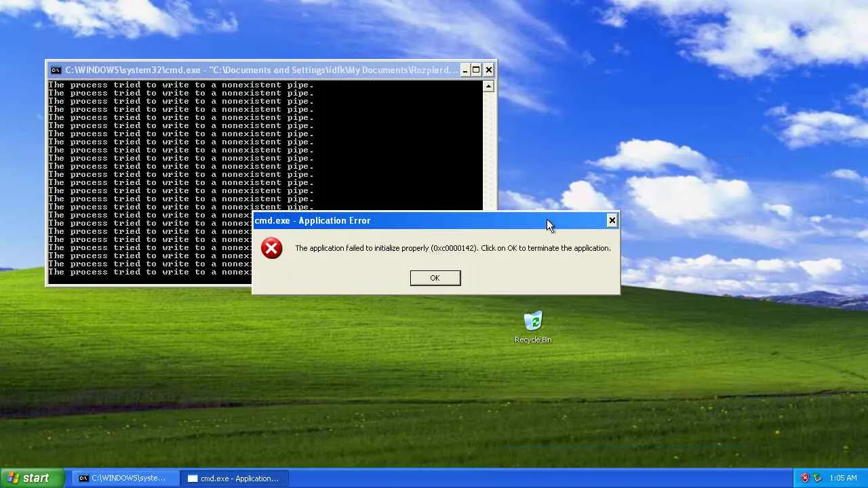Close the cmd.exe Application Error dialog
This screenshot has height=488, width=868.
612,220
